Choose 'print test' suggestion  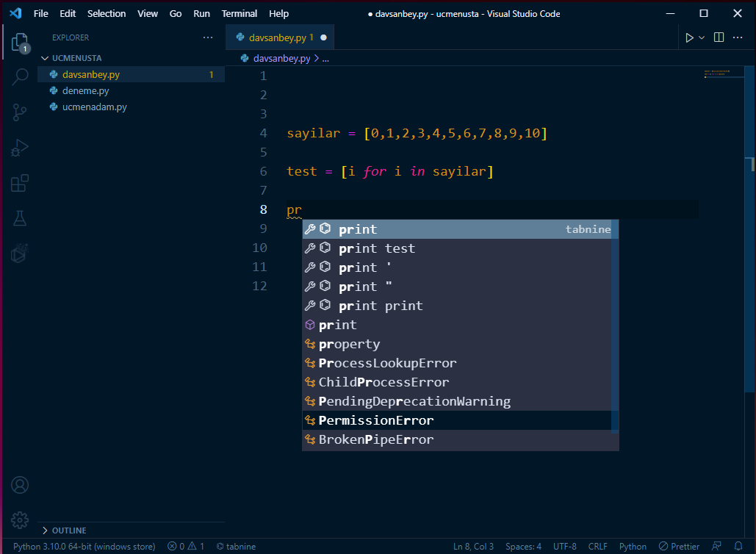[457, 248]
